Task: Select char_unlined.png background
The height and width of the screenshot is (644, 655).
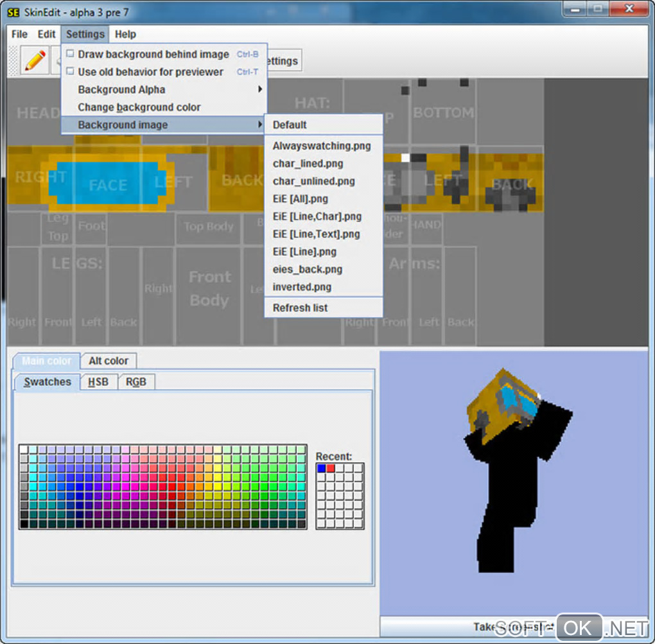Action: point(324,181)
